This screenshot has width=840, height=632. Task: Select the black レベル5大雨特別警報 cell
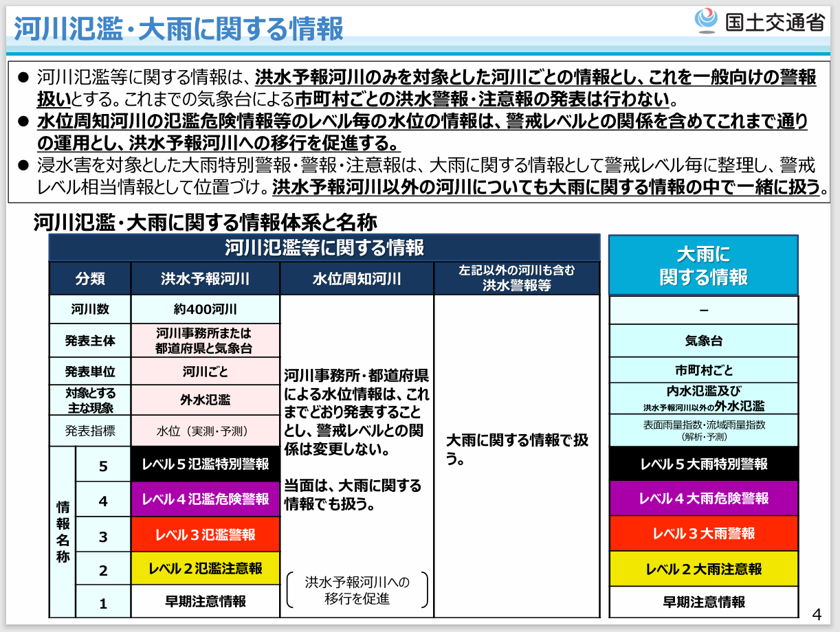703,464
